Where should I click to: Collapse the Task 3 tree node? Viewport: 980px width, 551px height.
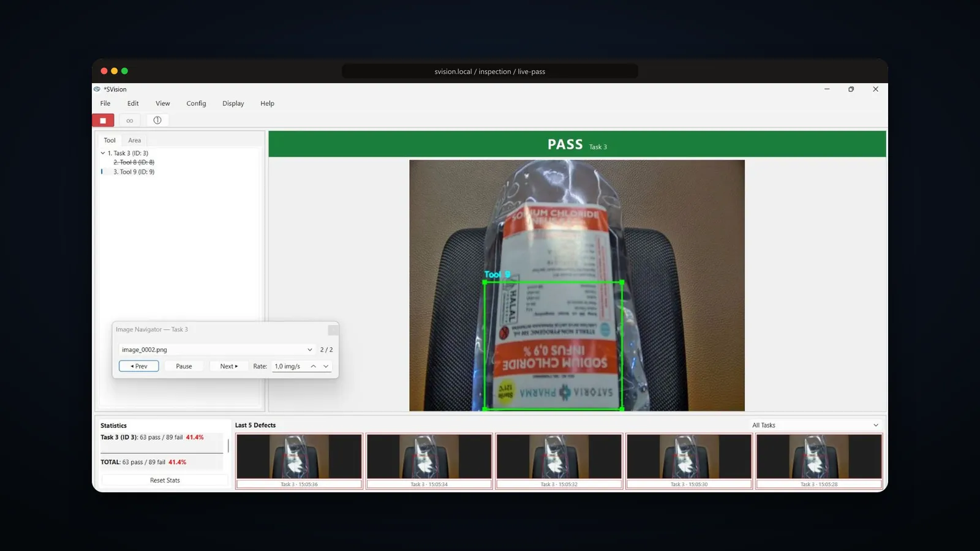(103, 153)
